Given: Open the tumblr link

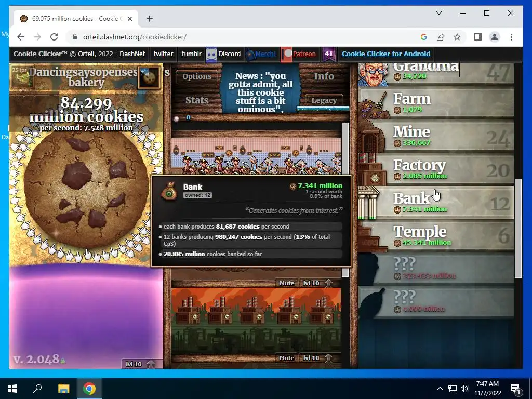Looking at the screenshot, I should [191, 54].
